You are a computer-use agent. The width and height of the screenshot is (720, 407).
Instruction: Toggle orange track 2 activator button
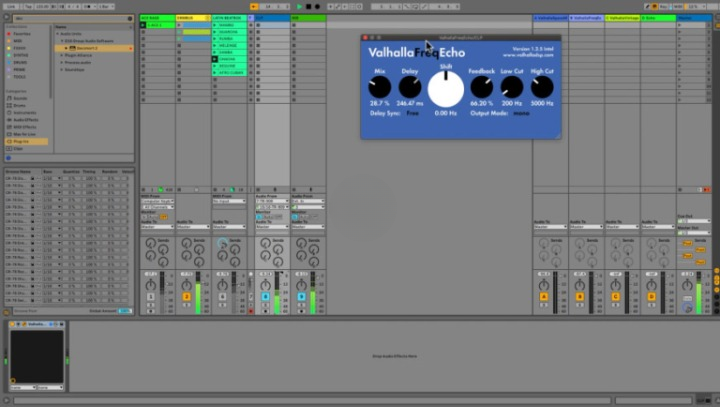[x=186, y=297]
